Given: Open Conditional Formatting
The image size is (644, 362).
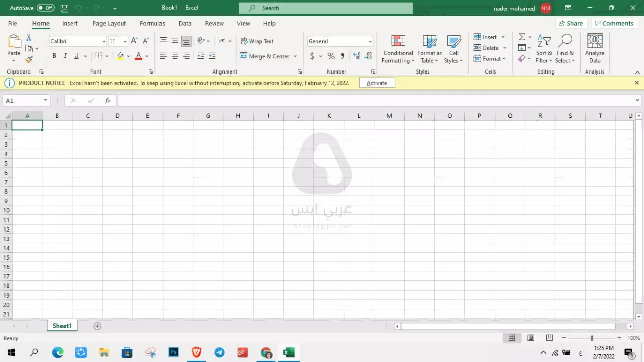Looking at the screenshot, I should [x=398, y=49].
